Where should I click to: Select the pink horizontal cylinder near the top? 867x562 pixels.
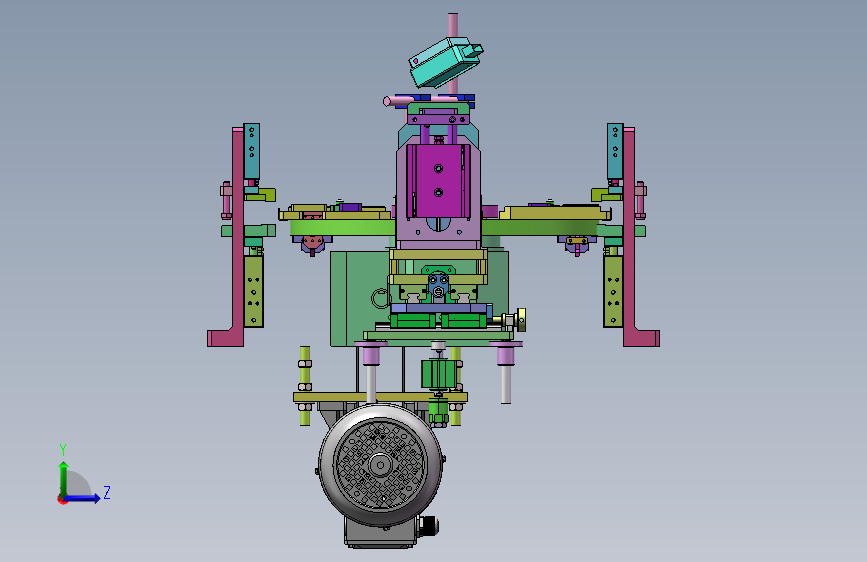(398, 101)
